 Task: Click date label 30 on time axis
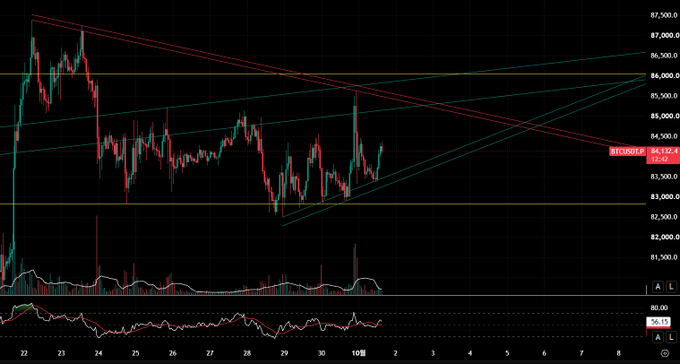[x=321, y=352]
